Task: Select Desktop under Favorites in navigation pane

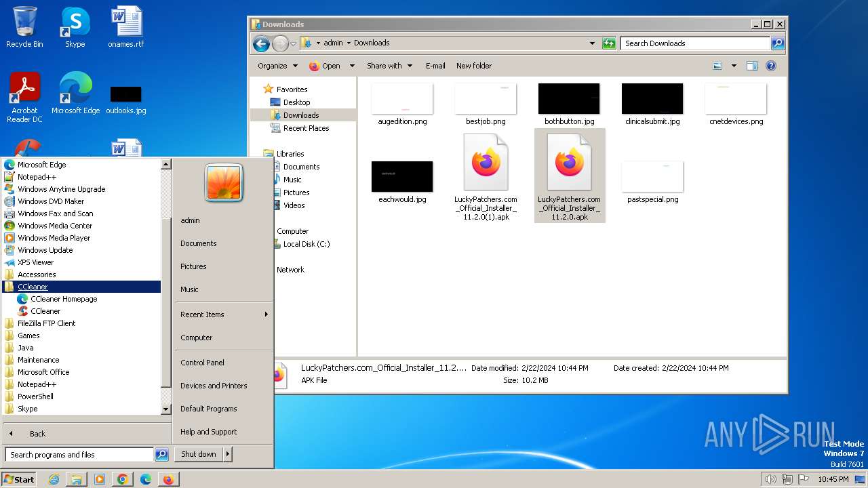Action: click(x=296, y=102)
